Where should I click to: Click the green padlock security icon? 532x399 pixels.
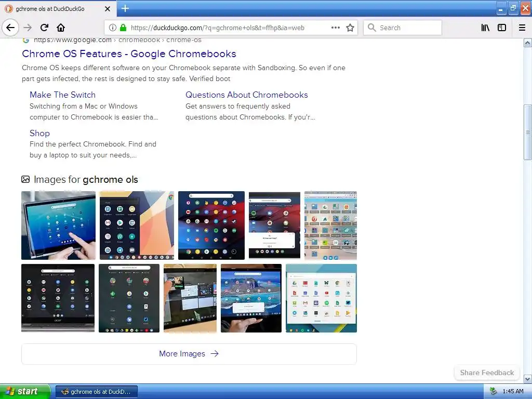point(123,28)
